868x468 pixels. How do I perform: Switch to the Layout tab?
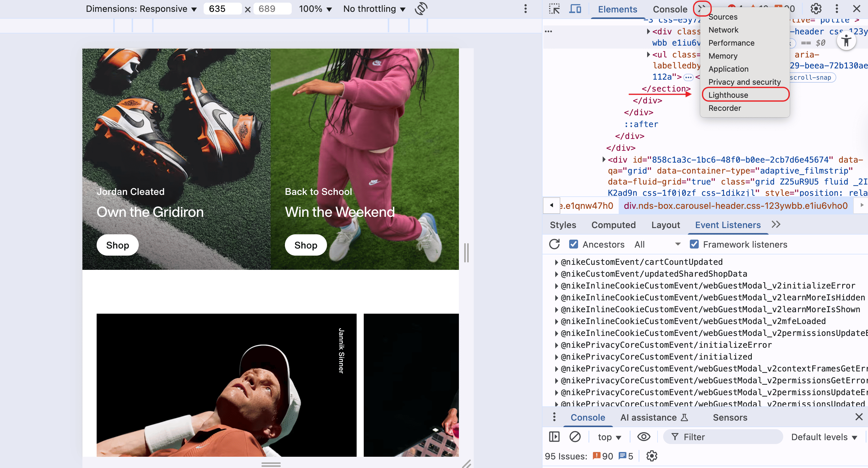[x=666, y=225]
